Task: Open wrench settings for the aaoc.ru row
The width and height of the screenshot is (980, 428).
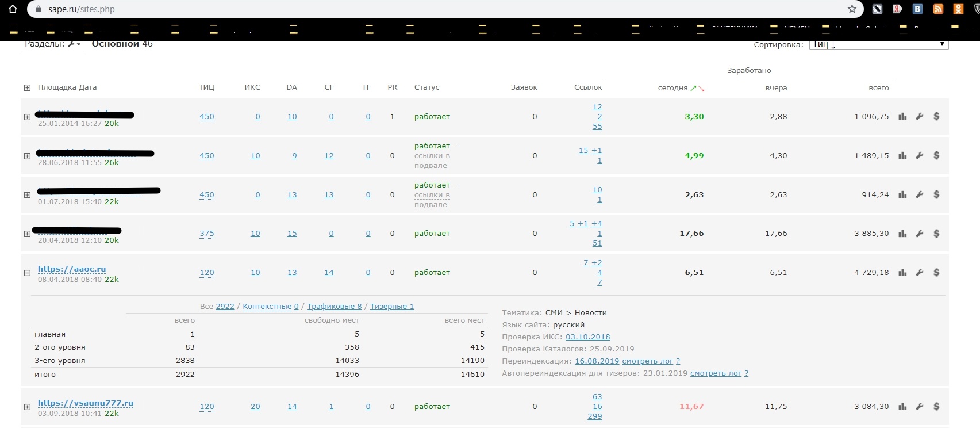Action: [920, 273]
